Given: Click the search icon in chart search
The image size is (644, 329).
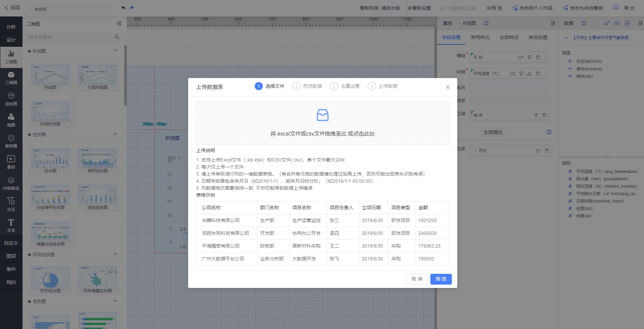Looking at the screenshot, I should click(x=117, y=37).
